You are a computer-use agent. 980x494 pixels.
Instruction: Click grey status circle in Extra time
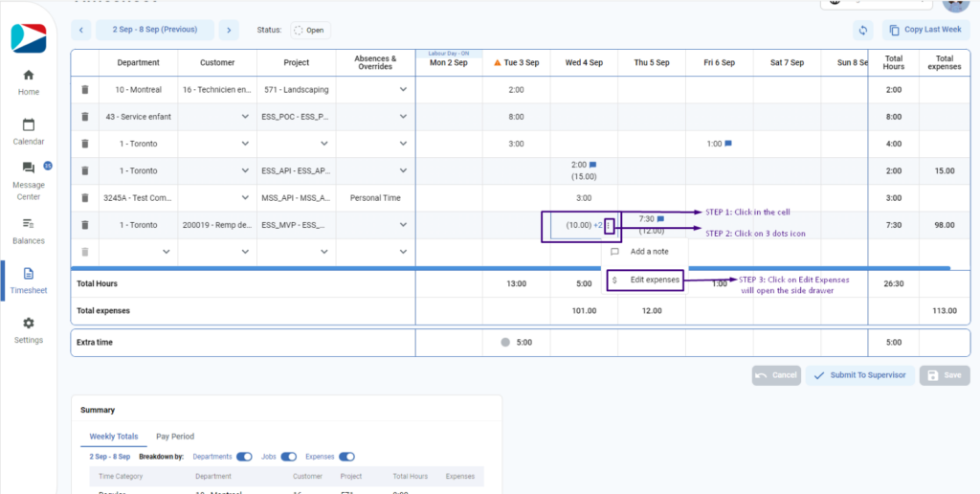point(505,342)
